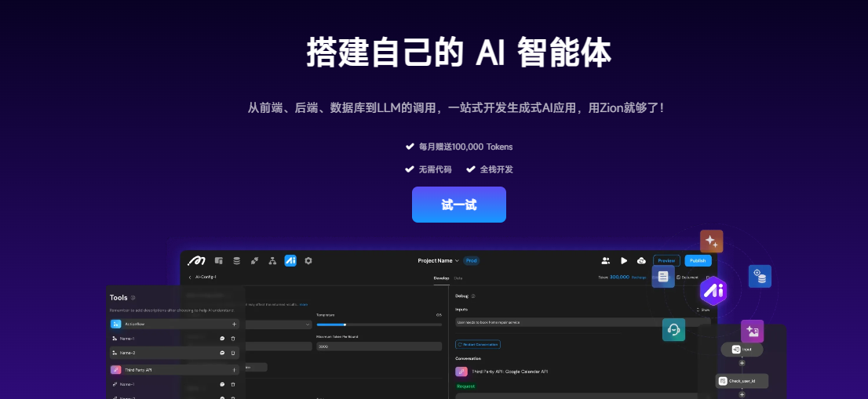The width and height of the screenshot is (868, 399).
Task: Open the database icon in the editor toolbar
Action: pyautogui.click(x=236, y=260)
